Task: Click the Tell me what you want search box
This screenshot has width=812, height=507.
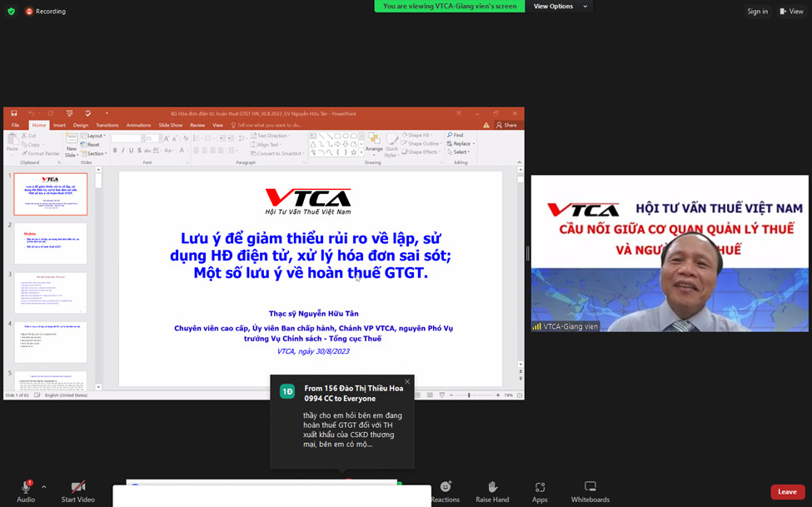Action: tap(267, 125)
